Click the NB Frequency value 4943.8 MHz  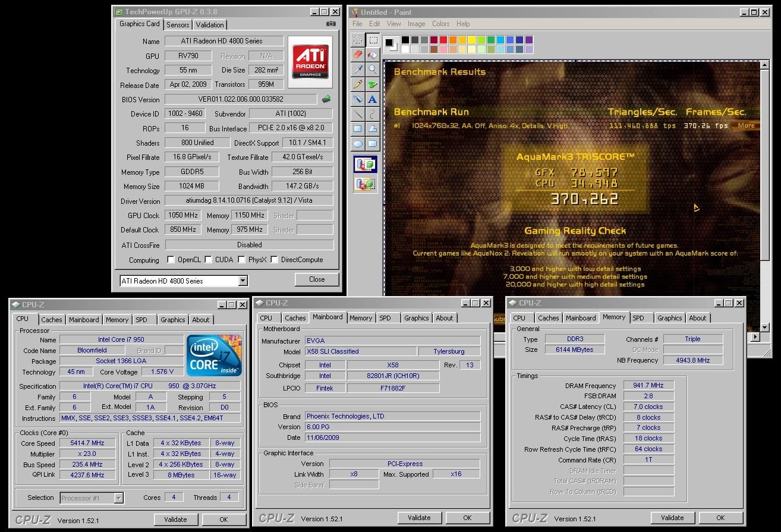click(x=693, y=360)
